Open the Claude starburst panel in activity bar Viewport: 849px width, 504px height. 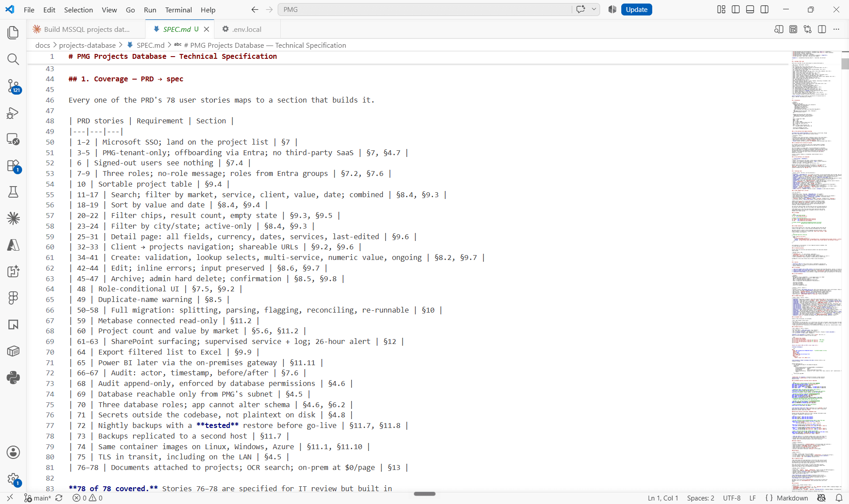[13, 218]
